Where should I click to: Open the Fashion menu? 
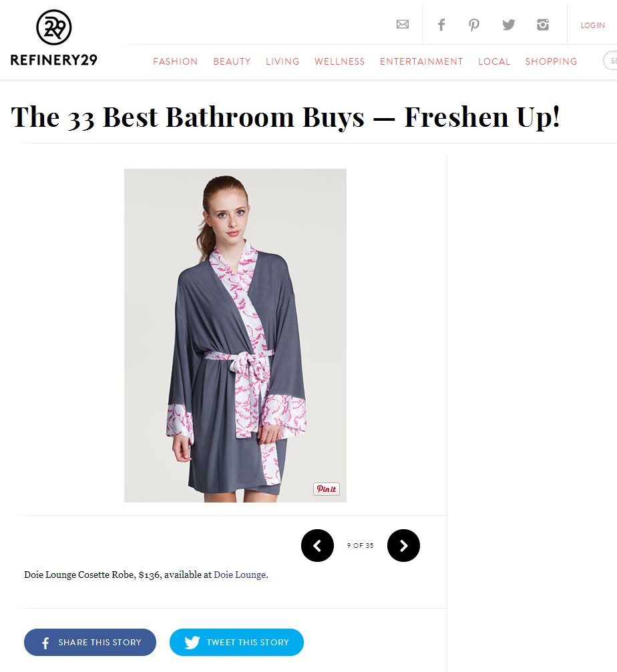click(176, 61)
